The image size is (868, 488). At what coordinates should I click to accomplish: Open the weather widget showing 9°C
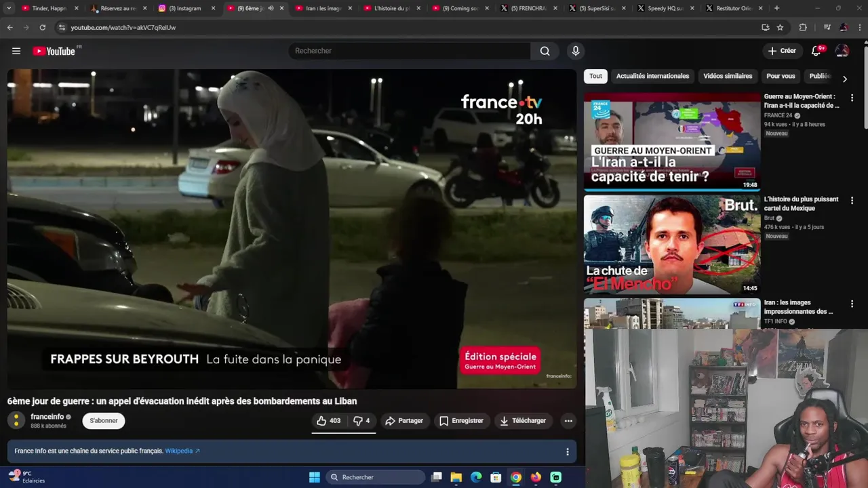pyautogui.click(x=26, y=477)
